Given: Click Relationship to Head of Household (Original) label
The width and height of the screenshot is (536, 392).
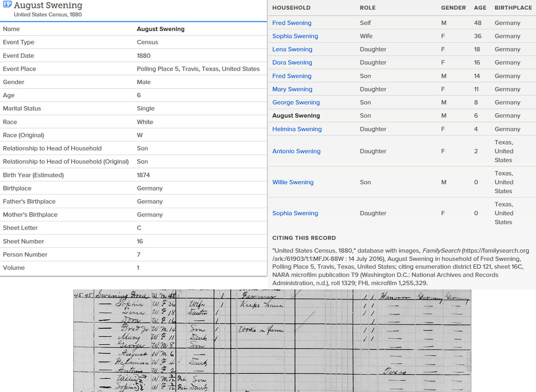Looking at the screenshot, I should 66,162.
